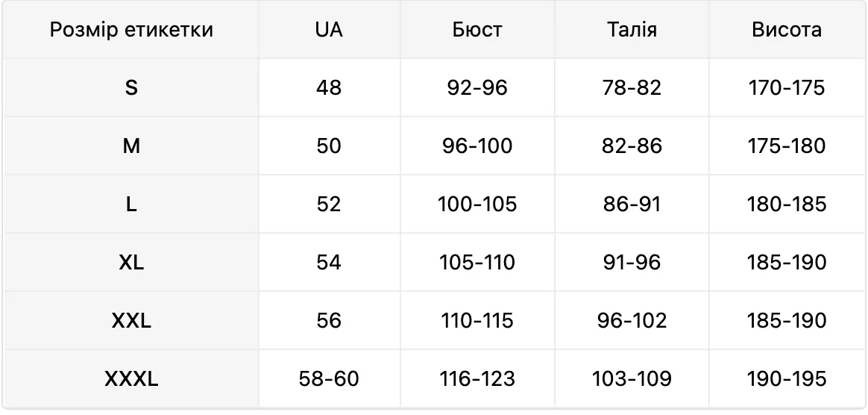Click the L size label cell
Viewport: 868px width, 415px height.
pyautogui.click(x=131, y=205)
